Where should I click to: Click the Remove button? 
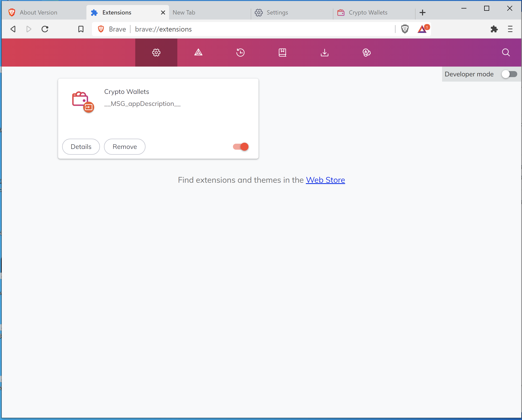pos(124,147)
